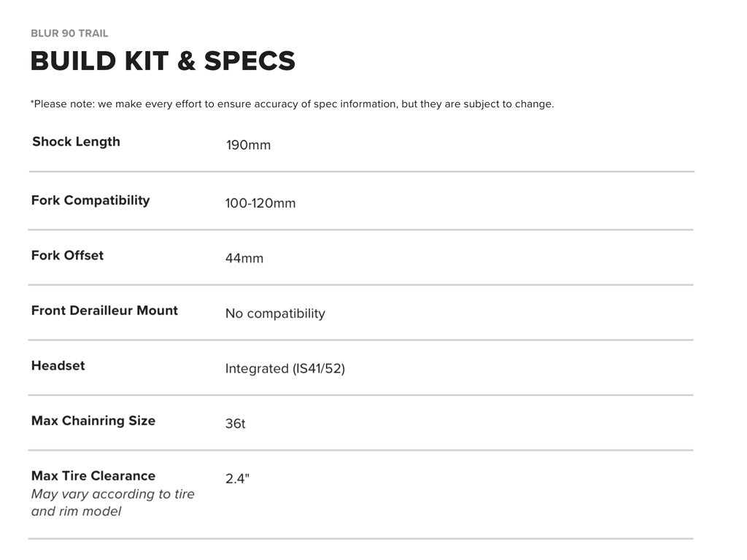Select the Shock Length row label
The height and width of the screenshot is (560, 747).
76,141
